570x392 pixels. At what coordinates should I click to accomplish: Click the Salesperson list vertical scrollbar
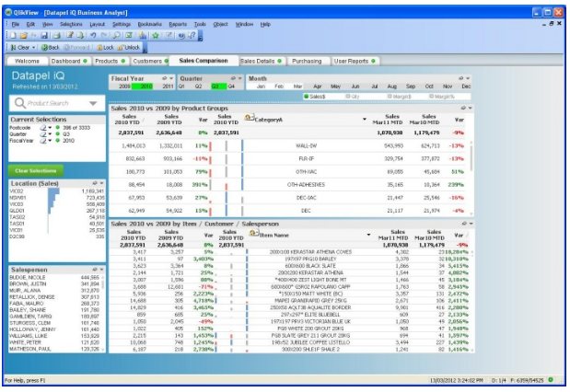103,313
